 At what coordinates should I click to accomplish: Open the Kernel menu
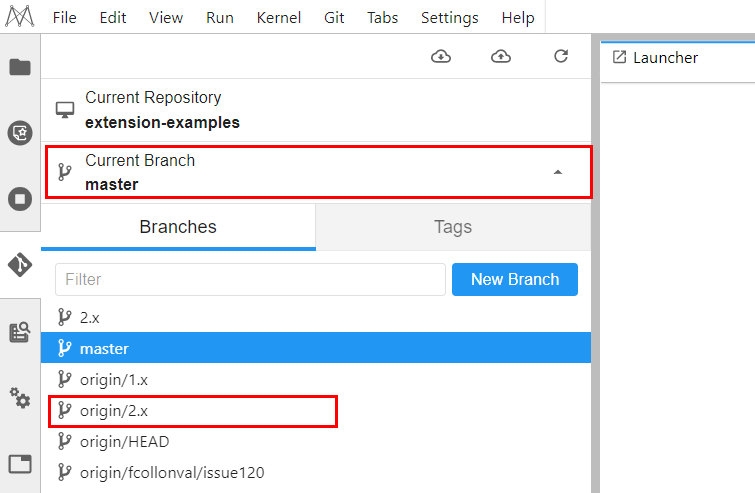[x=279, y=18]
